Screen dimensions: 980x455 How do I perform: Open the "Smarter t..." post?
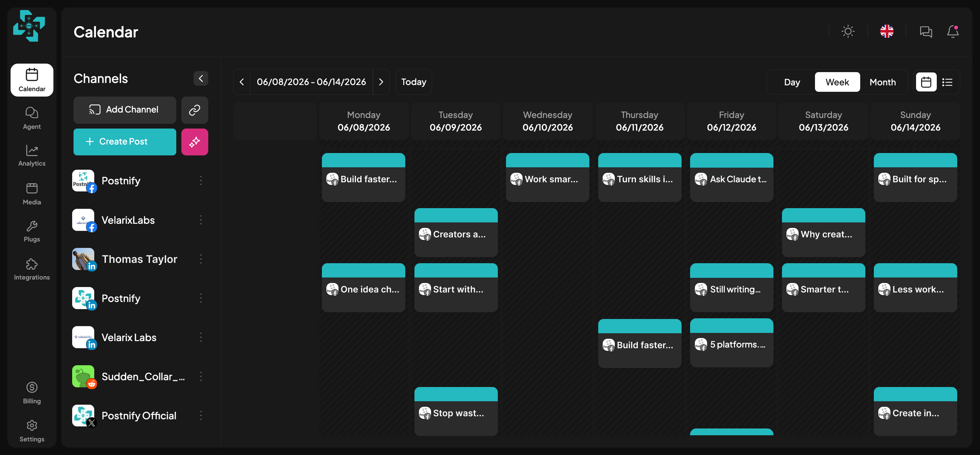coord(823,288)
